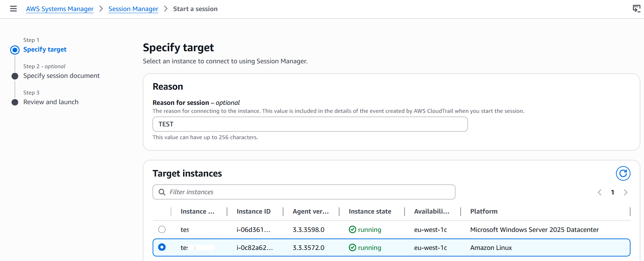Click eu-west-1c in the Windows Server row
The image size is (644, 261).
coord(430,230)
